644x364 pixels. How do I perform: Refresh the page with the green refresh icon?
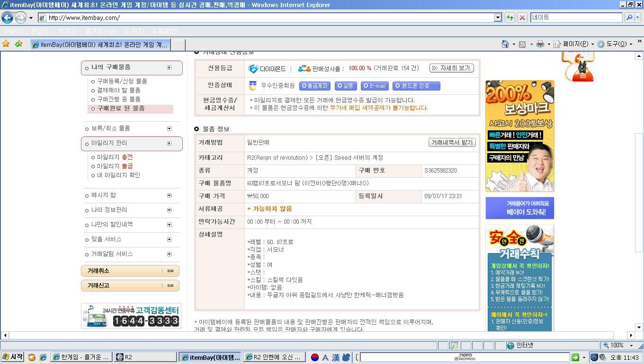pos(510,18)
